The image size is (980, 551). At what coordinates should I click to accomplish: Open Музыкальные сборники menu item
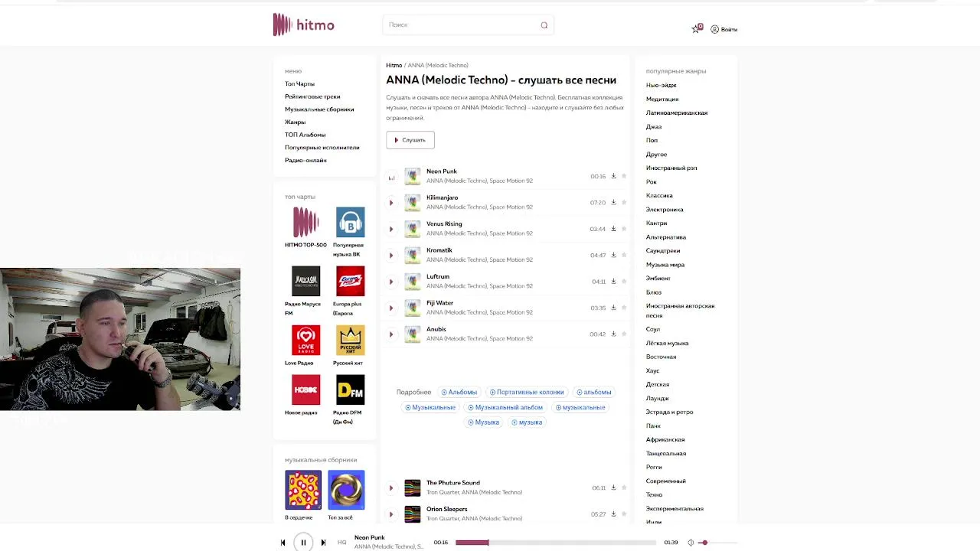coord(319,109)
